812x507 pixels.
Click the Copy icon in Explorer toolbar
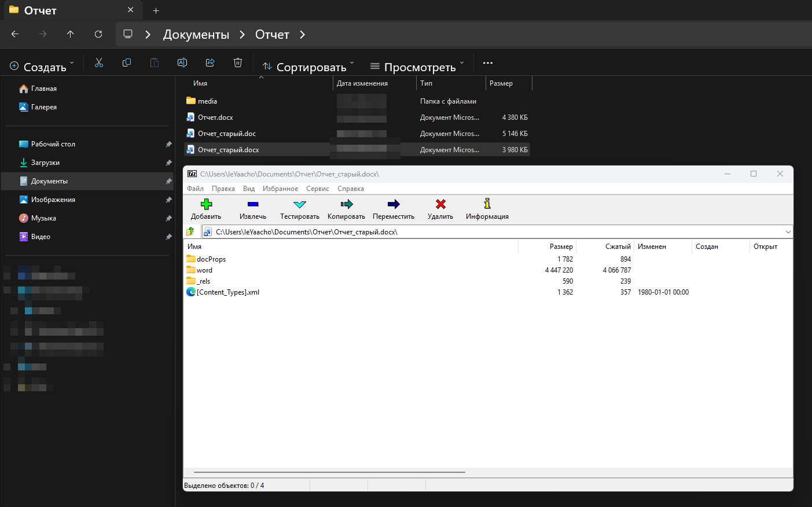pyautogui.click(x=127, y=63)
